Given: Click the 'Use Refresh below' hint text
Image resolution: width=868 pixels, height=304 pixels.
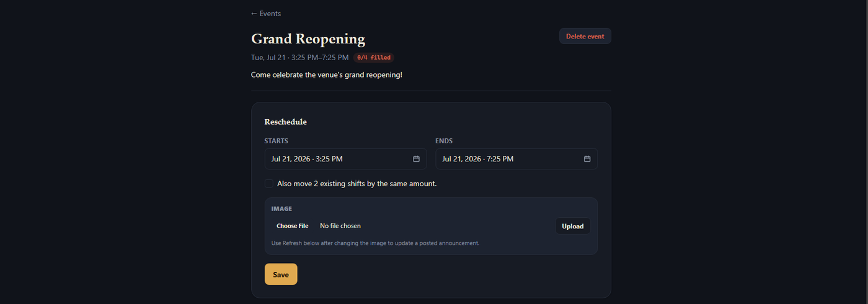Looking at the screenshot, I should point(376,243).
